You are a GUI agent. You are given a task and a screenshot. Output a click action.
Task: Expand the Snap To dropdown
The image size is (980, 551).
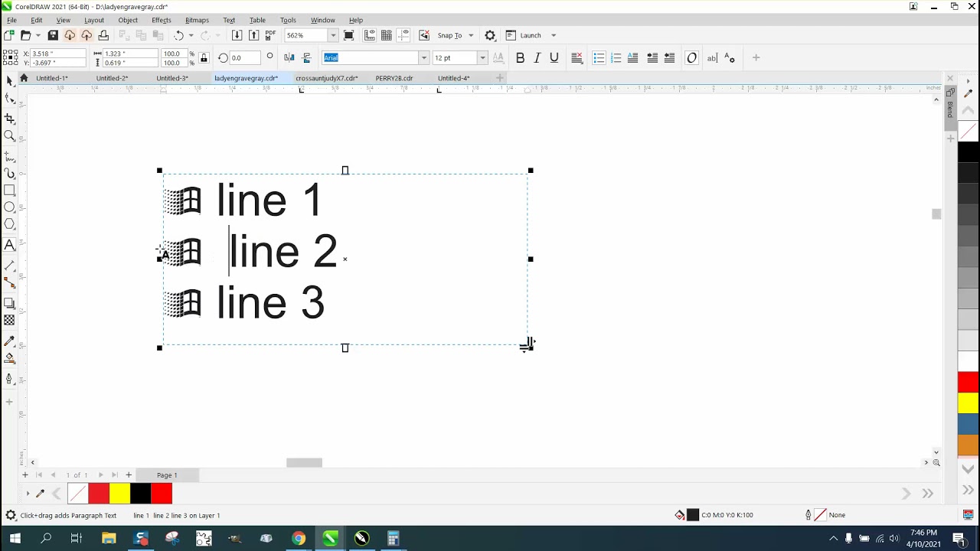[471, 35]
